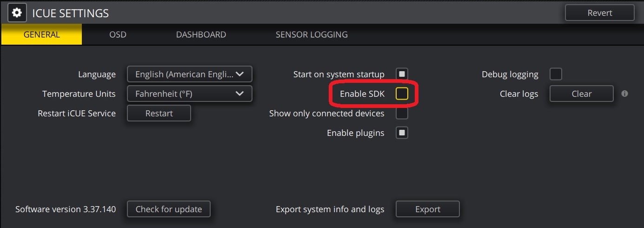Expand Fahrenheit (°F) units combo box
The width and height of the screenshot is (644, 228).
tap(190, 94)
